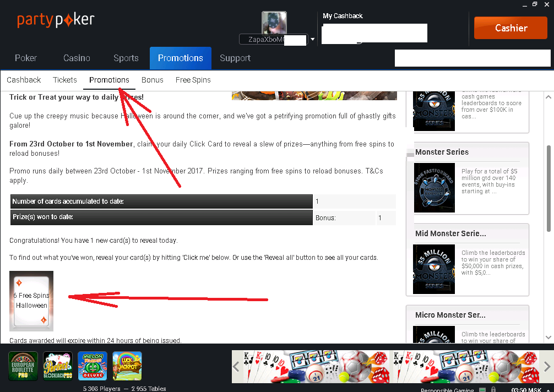Click the 'Number of cards accumulated to date' row
This screenshot has width=554, height=392.
(x=203, y=202)
